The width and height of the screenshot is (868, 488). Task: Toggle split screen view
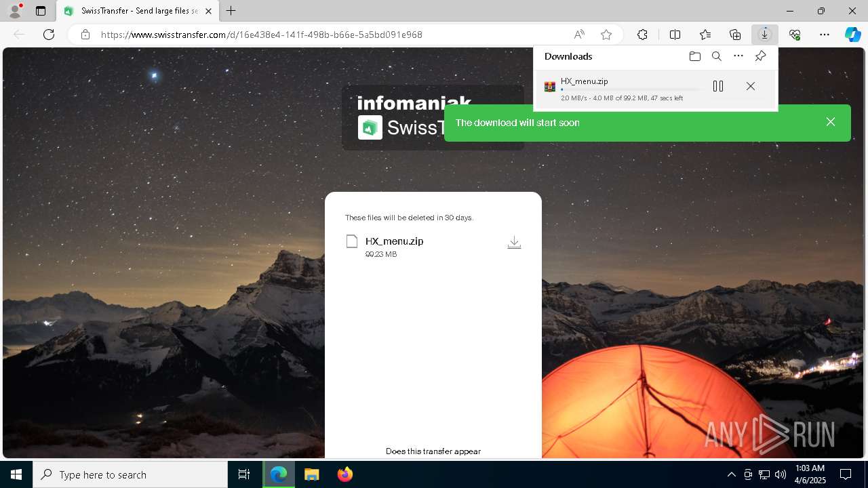[x=675, y=35]
